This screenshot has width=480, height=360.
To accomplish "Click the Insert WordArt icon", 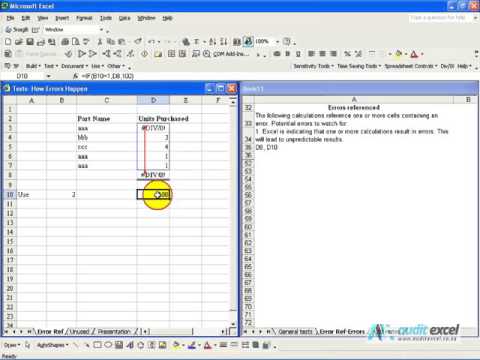I will tap(130, 345).
